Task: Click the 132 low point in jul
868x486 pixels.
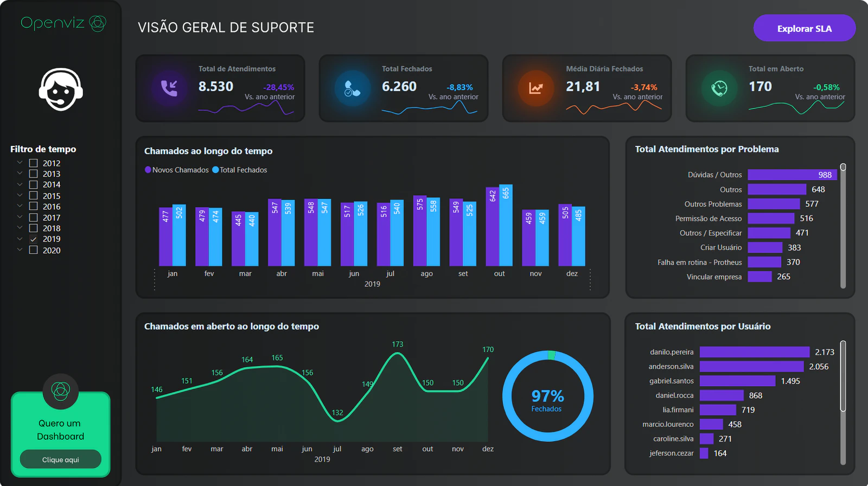Action: [x=337, y=421]
